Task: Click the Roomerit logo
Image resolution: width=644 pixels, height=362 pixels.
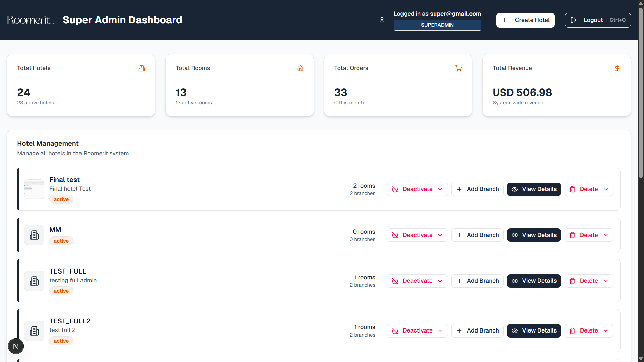Action: pos(31,20)
